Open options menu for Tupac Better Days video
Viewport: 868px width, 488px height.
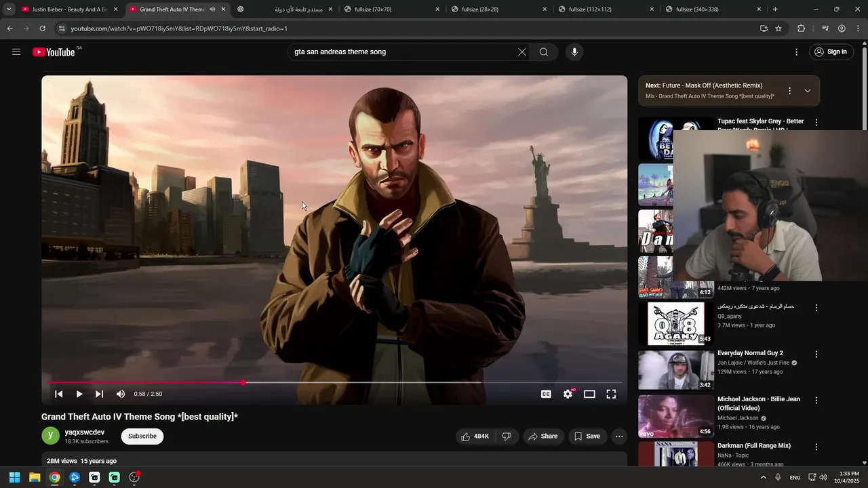[816, 123]
